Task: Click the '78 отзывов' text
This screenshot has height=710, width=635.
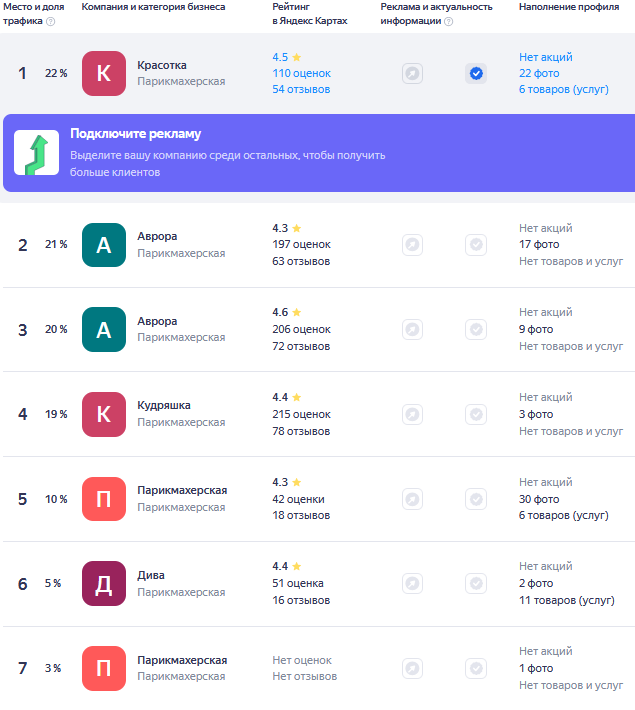Action: coord(301,432)
